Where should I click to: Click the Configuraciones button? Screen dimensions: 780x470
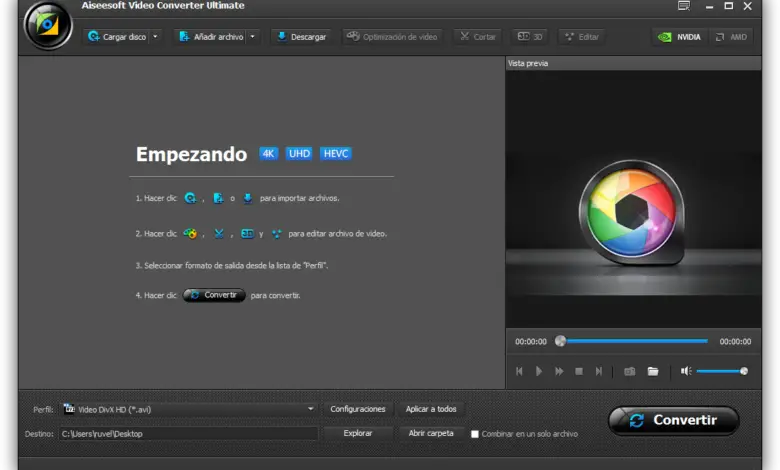pyautogui.click(x=358, y=409)
